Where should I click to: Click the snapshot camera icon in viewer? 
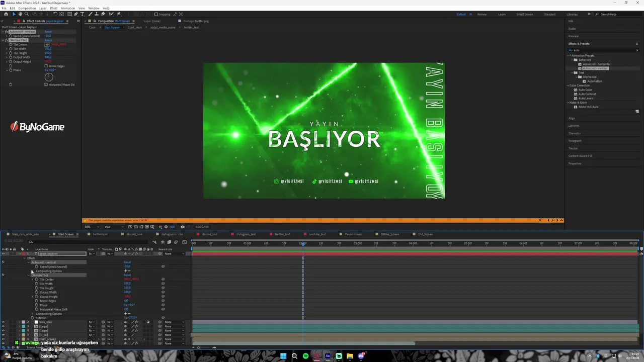click(183, 227)
